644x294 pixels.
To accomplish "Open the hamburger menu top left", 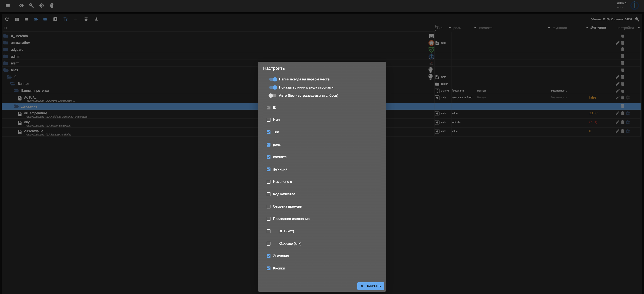I will (7, 6).
